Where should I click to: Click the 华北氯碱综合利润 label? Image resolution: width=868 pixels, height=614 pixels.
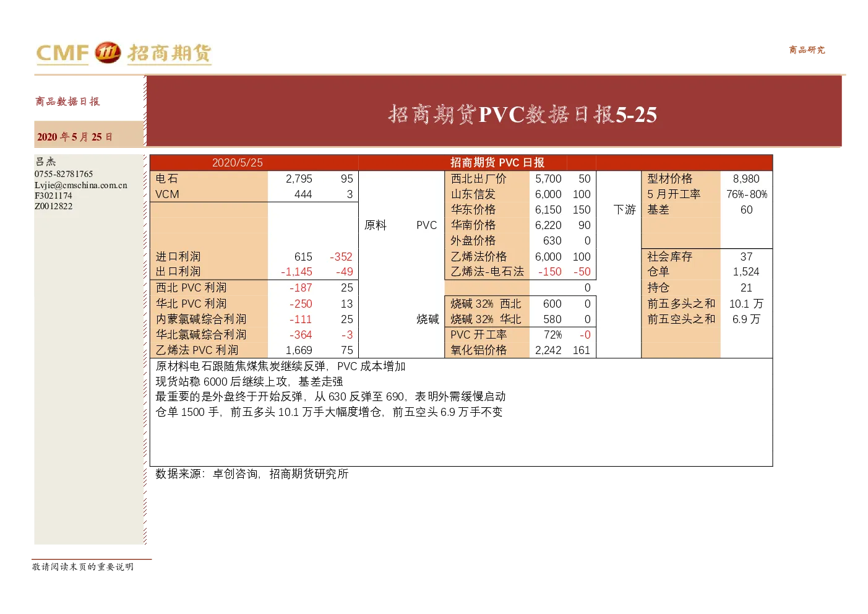click(201, 335)
